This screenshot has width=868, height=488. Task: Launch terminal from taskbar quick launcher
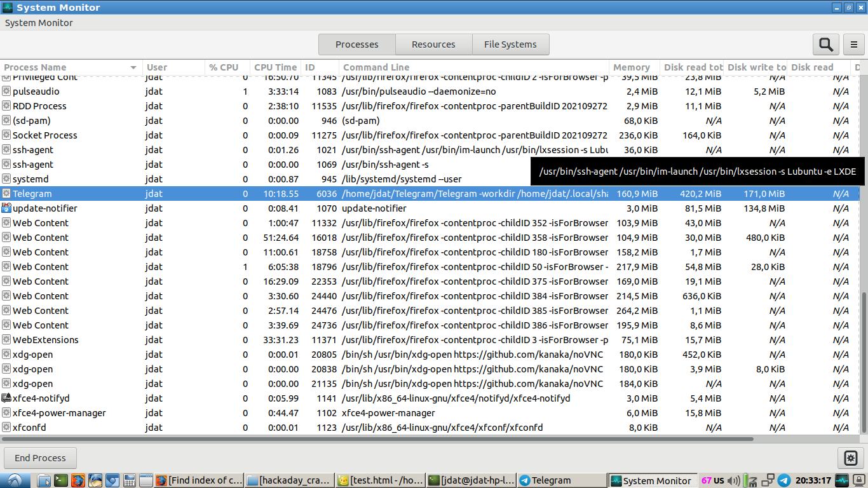click(61, 480)
